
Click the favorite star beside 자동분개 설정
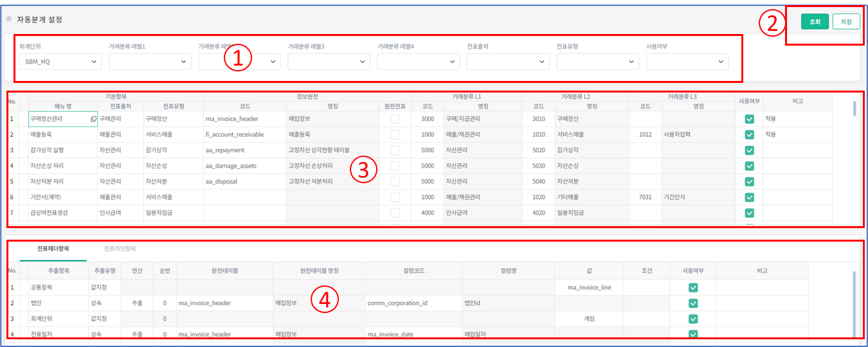pos(9,19)
